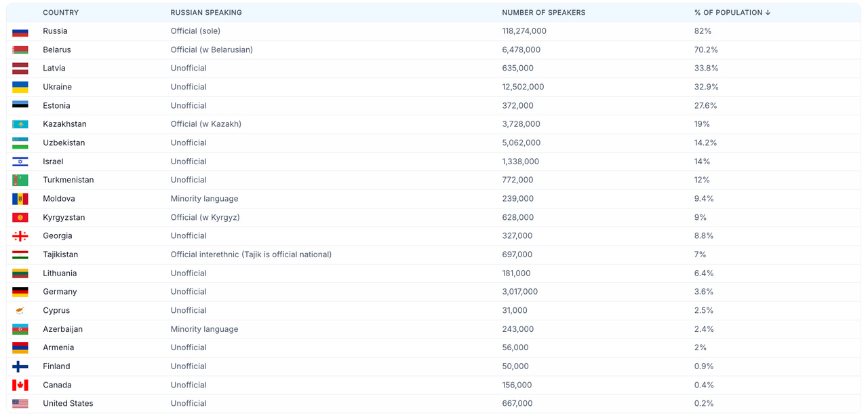Click the 118,274,000 speakers value

click(x=524, y=31)
